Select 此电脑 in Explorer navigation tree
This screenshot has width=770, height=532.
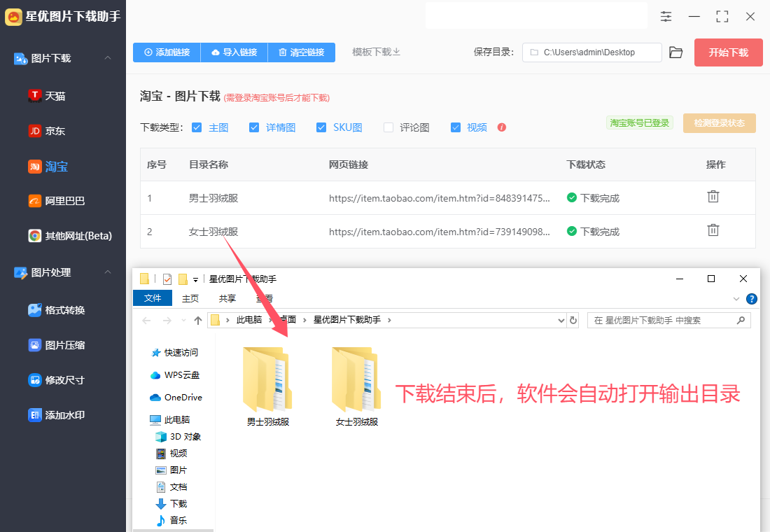(170, 420)
